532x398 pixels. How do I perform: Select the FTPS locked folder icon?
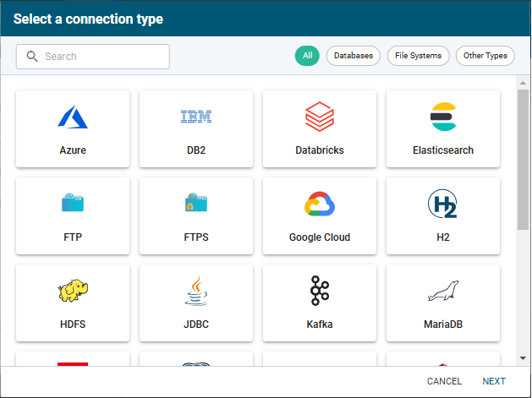[x=196, y=203]
